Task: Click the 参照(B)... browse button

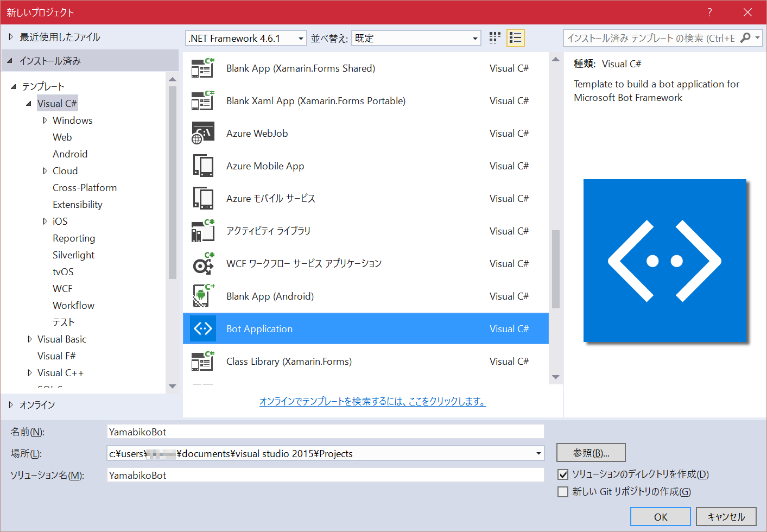Action: 591,453
